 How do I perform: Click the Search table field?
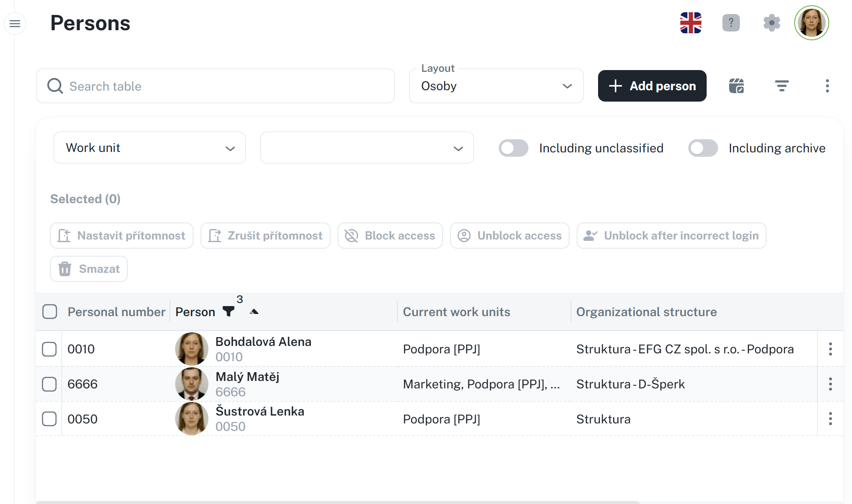215,86
